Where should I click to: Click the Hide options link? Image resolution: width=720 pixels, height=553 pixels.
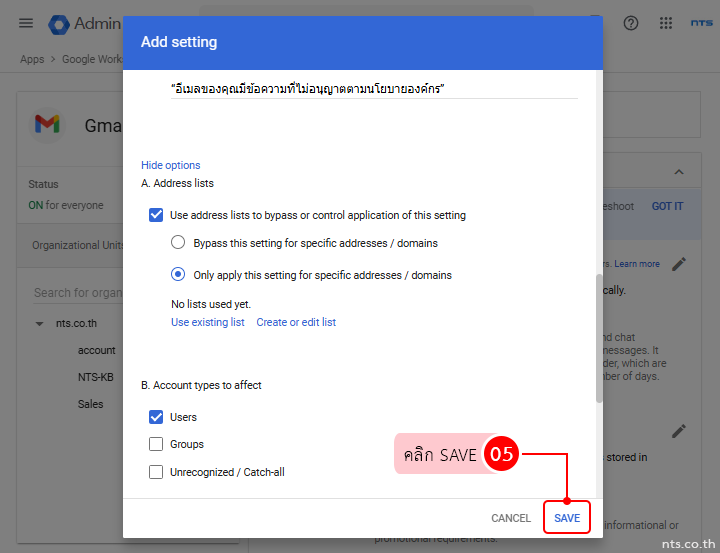170,165
